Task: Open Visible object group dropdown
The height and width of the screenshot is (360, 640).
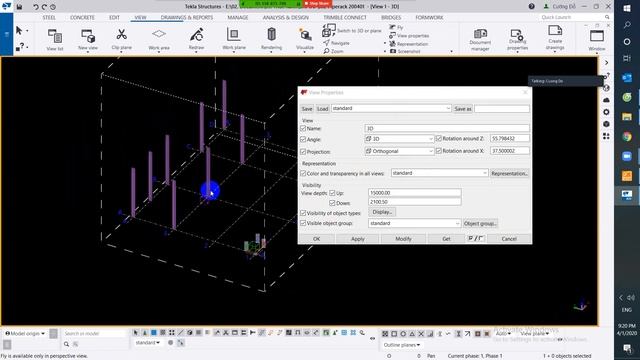Action: [415, 223]
